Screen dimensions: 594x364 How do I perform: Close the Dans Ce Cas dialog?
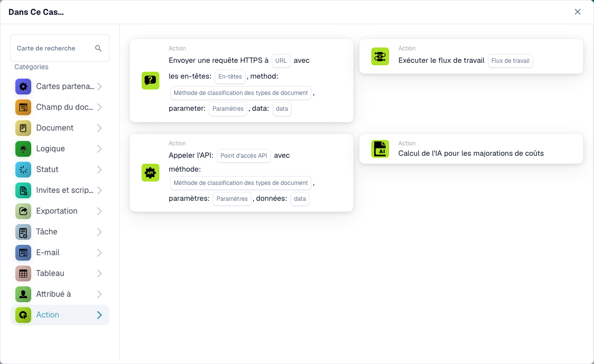tap(578, 12)
